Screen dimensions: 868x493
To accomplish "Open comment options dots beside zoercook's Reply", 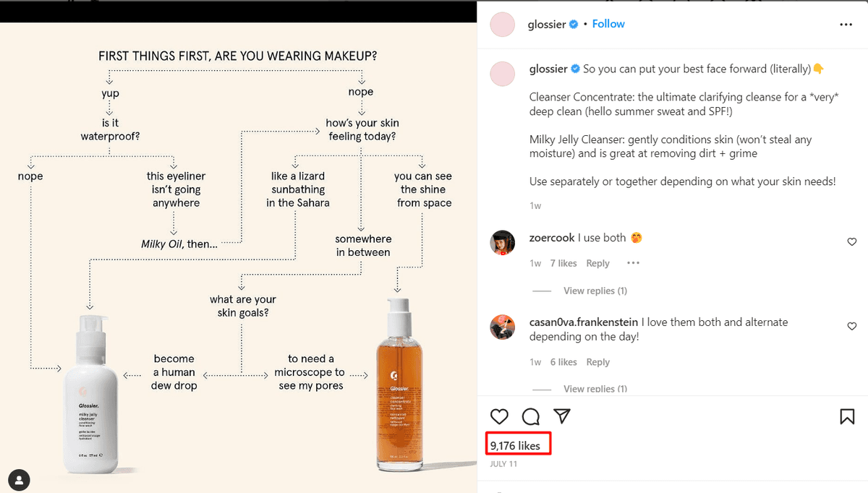I will click(633, 263).
